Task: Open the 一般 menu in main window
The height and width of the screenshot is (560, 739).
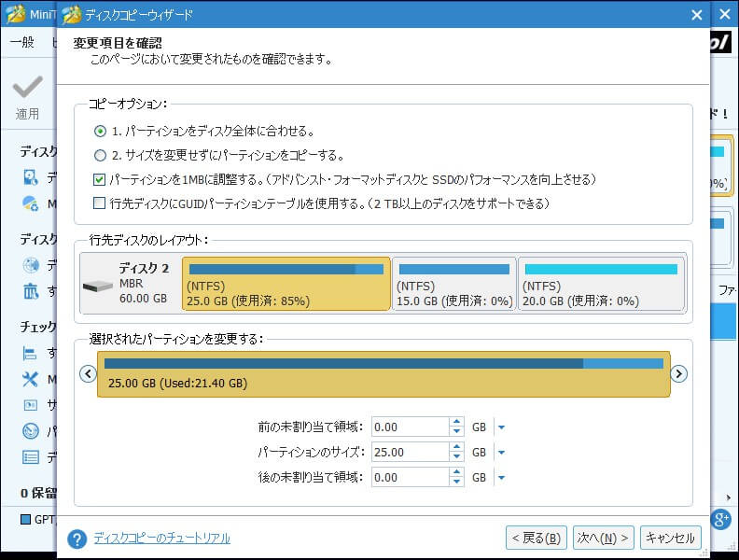Action: (22, 42)
